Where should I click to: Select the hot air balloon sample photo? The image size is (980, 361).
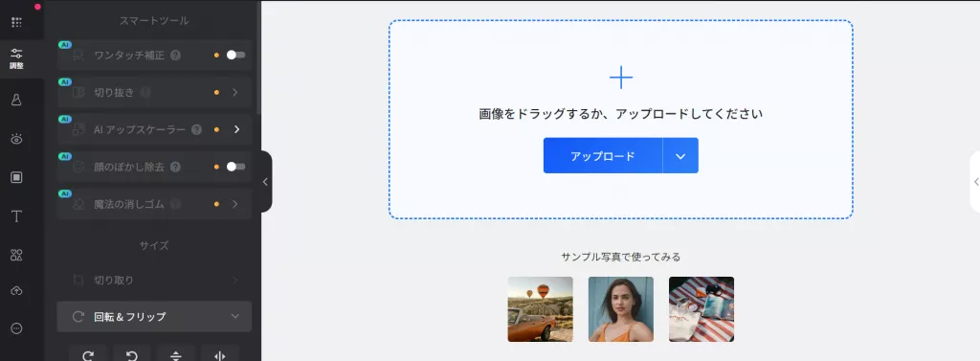pos(540,309)
